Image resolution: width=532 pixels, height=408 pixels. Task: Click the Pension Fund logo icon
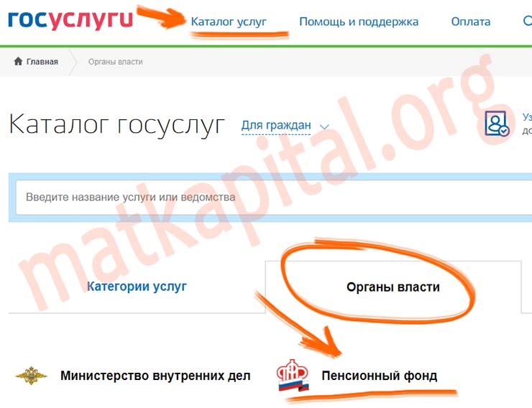point(293,375)
